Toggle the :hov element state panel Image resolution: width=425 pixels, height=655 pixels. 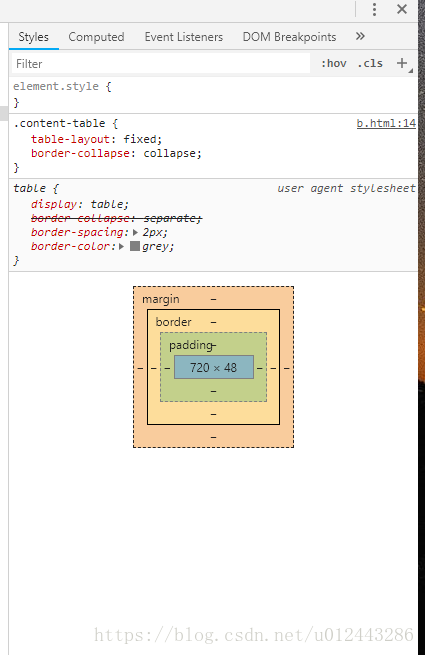click(333, 63)
